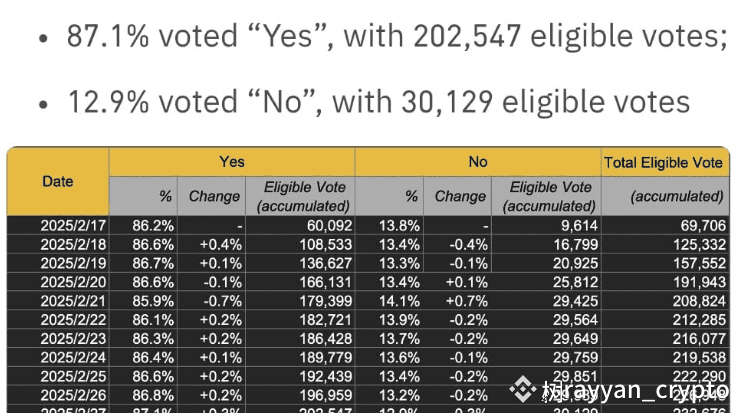Click the Binance logo icon in watermark
737x413 pixels.
(x=523, y=390)
